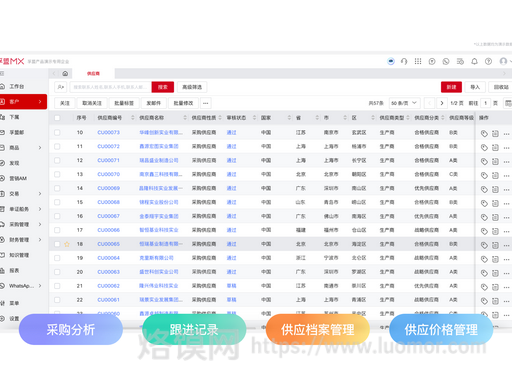Viewport: 512px width, 384px height.
Task: Click the blue assistant icon in header
Action: pos(391,61)
